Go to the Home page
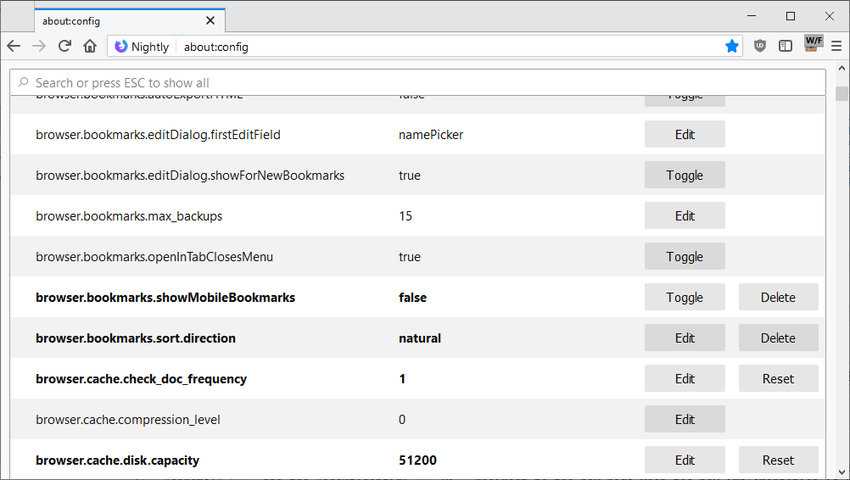 [x=90, y=46]
